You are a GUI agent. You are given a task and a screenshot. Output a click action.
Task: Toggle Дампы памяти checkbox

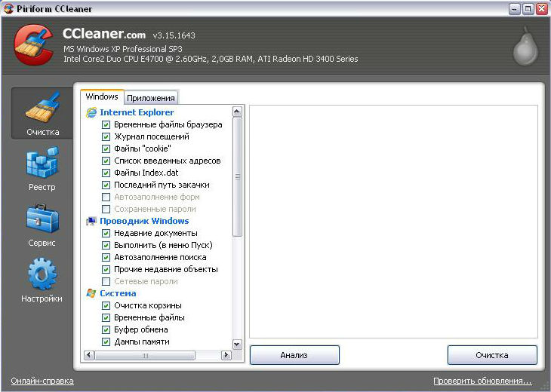pyautogui.click(x=106, y=341)
